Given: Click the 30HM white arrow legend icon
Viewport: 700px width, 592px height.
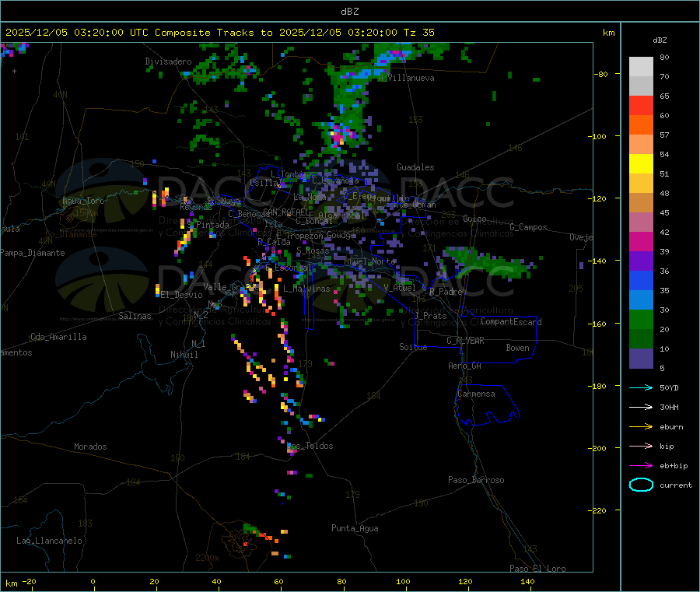Looking at the screenshot, I should tap(641, 407).
